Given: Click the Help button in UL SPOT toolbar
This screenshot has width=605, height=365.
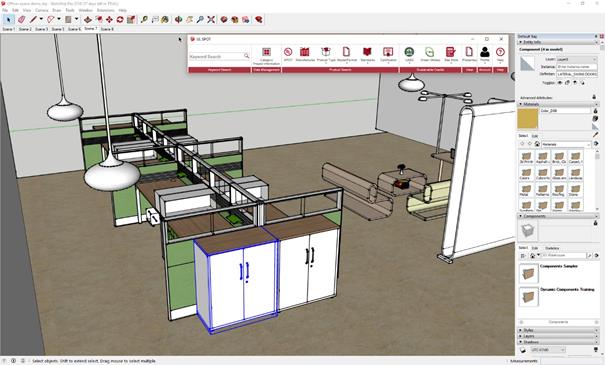Looking at the screenshot, I should pos(500,54).
